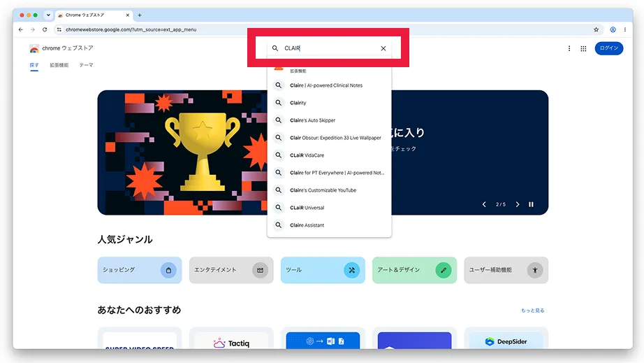Screen dimensions: 644x363
Task: Go to next carousel slide
Action: point(518,204)
